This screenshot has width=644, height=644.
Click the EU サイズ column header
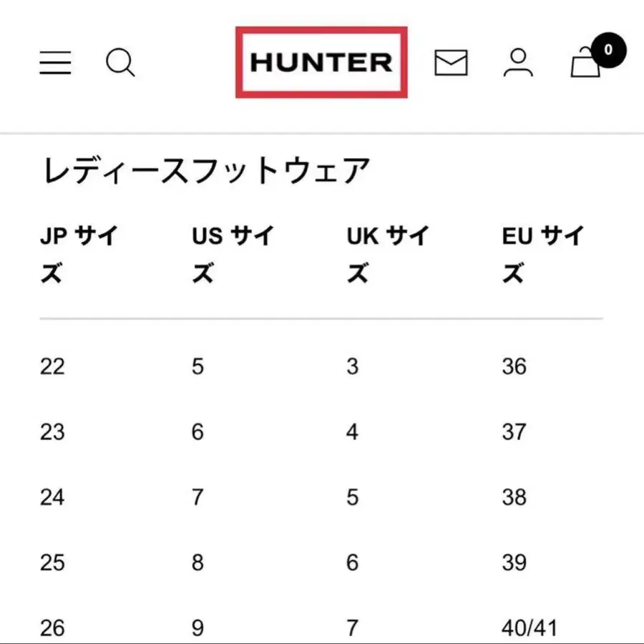[x=542, y=254]
